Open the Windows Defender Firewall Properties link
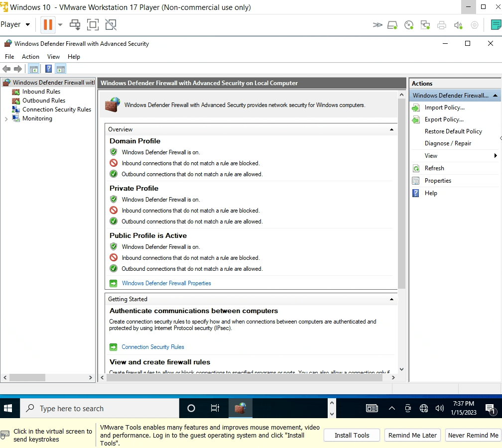Viewport: 502px width, 448px height. pos(166,283)
